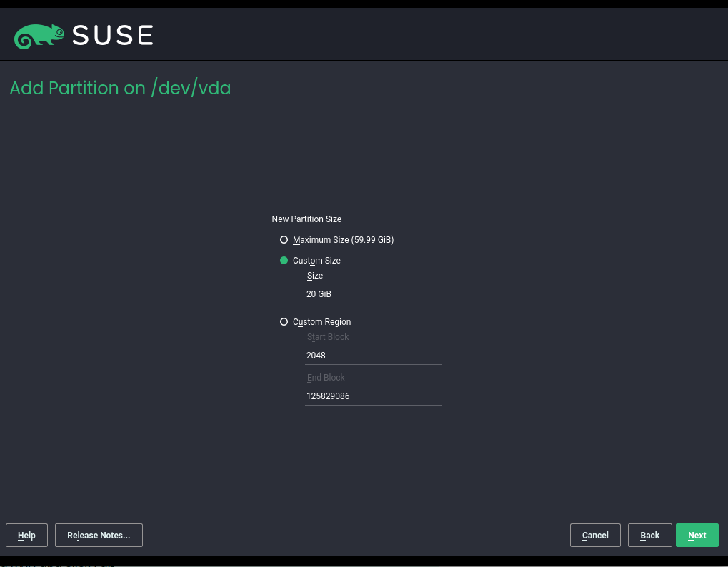The width and height of the screenshot is (728, 567).
Task: Click the 'New Partition Size' group label
Action: pyautogui.click(x=306, y=219)
